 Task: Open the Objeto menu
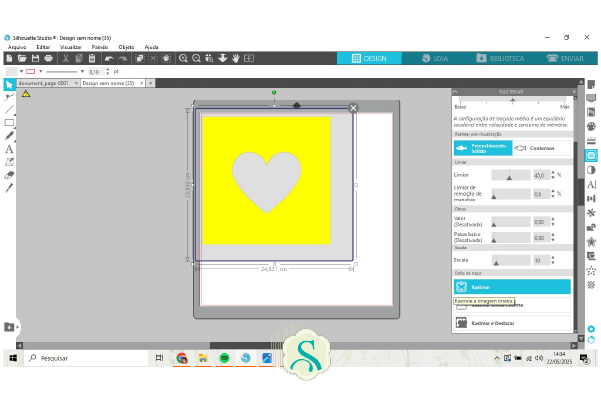pos(126,47)
